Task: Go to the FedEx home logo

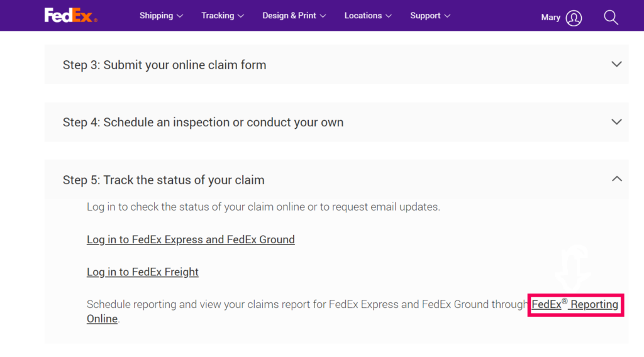Action: (70, 15)
